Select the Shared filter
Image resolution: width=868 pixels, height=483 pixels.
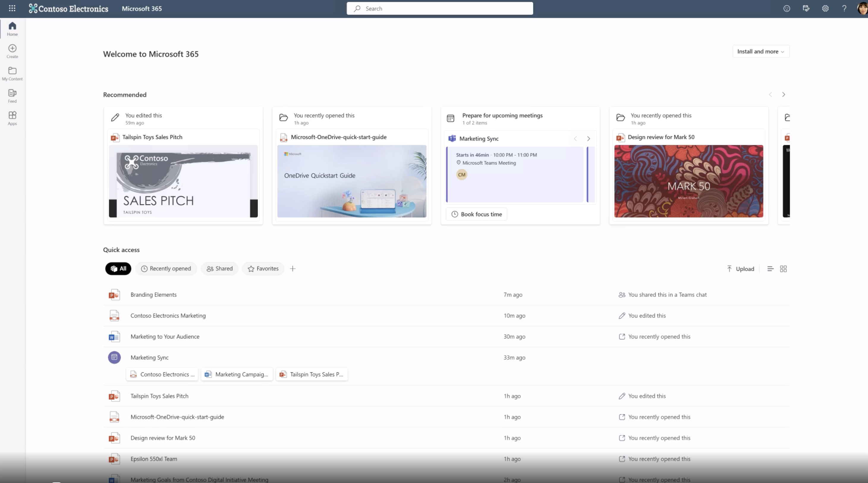pos(220,269)
